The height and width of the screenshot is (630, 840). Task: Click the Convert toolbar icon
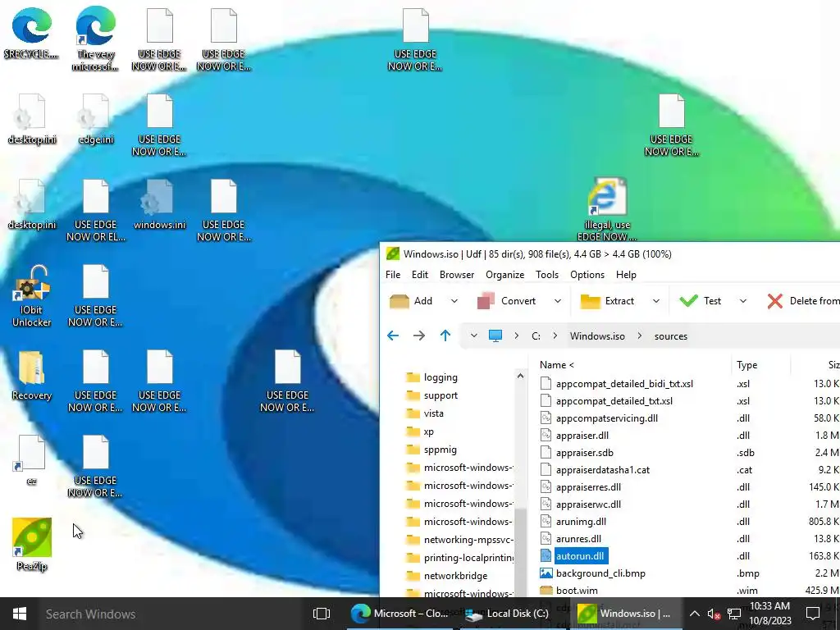tap(486, 301)
